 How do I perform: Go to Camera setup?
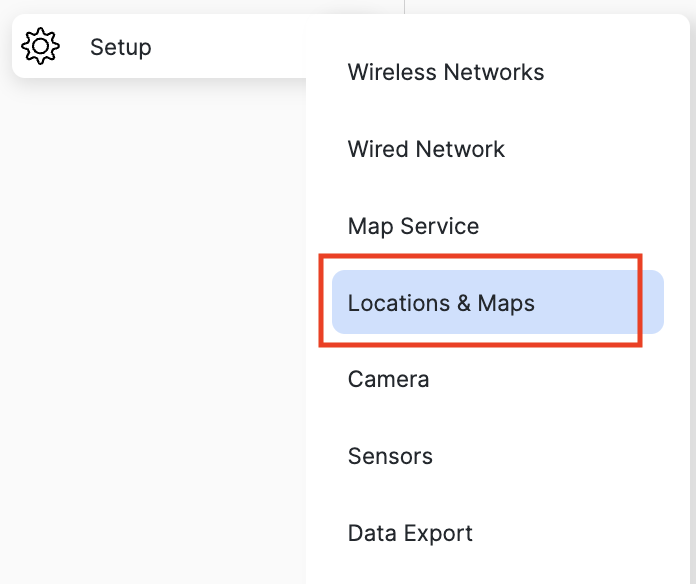point(388,380)
